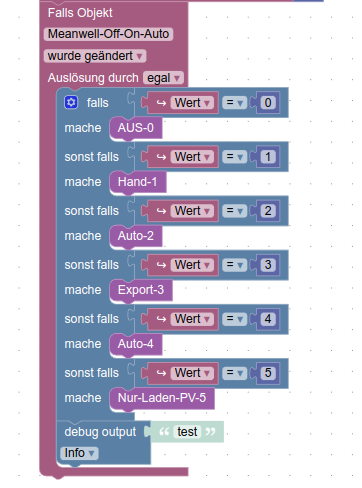This screenshot has width=362, height=488.
Task: Open the falls block gear settings icon
Action: click(71, 102)
